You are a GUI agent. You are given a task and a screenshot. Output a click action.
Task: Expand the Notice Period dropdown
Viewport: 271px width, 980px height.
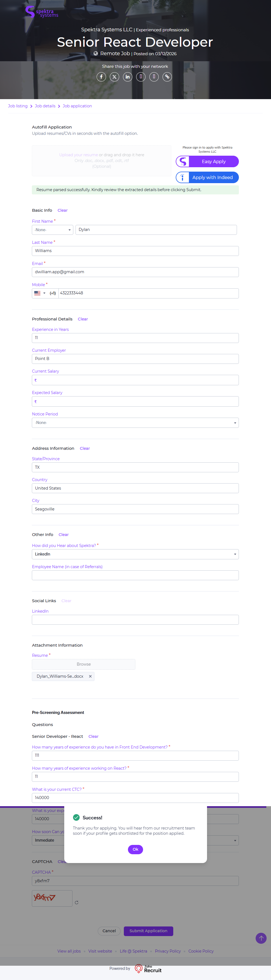(x=135, y=423)
